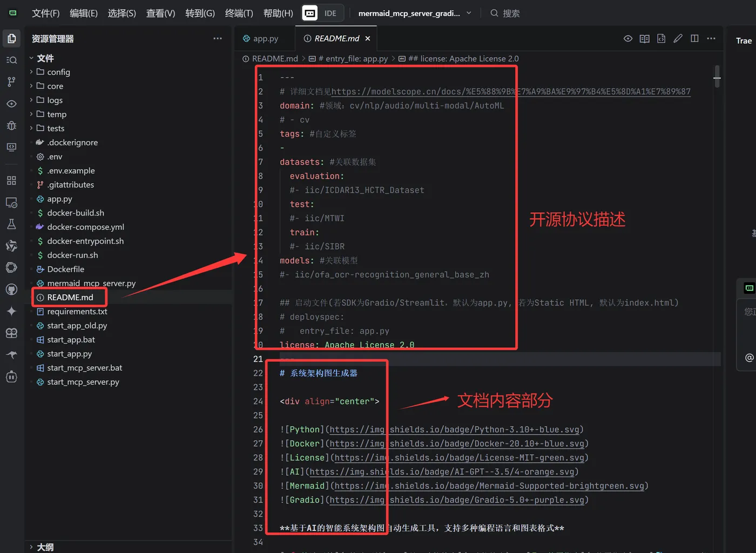Expand the core folder
This screenshot has width=756, height=553.
click(x=31, y=86)
